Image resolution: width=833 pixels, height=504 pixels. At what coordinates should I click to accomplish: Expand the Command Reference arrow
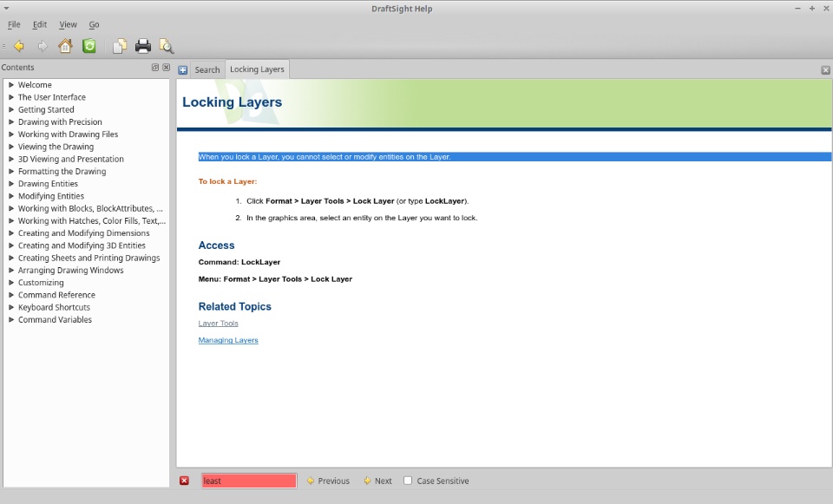(11, 295)
